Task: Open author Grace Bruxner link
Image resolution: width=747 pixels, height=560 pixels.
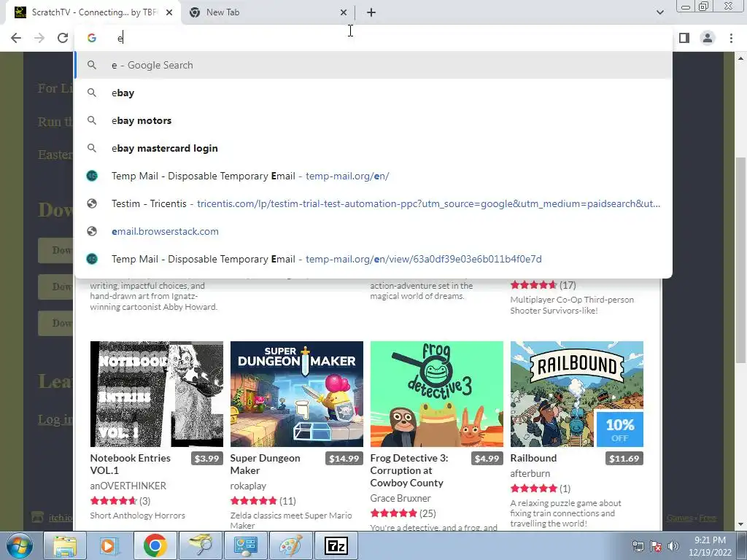Action: (400, 498)
